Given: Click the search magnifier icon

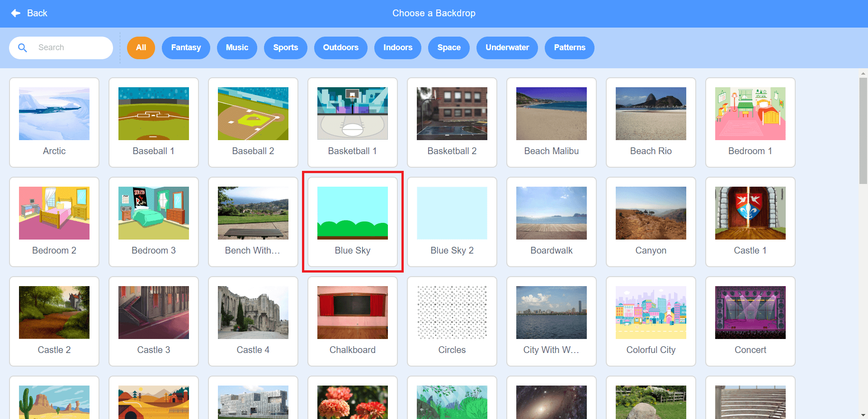Looking at the screenshot, I should pyautogui.click(x=23, y=47).
